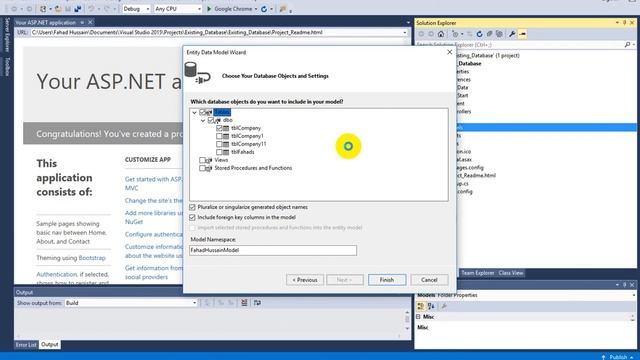
Task: Click Solution Explorer Show All Files icon
Action: coord(499,34)
